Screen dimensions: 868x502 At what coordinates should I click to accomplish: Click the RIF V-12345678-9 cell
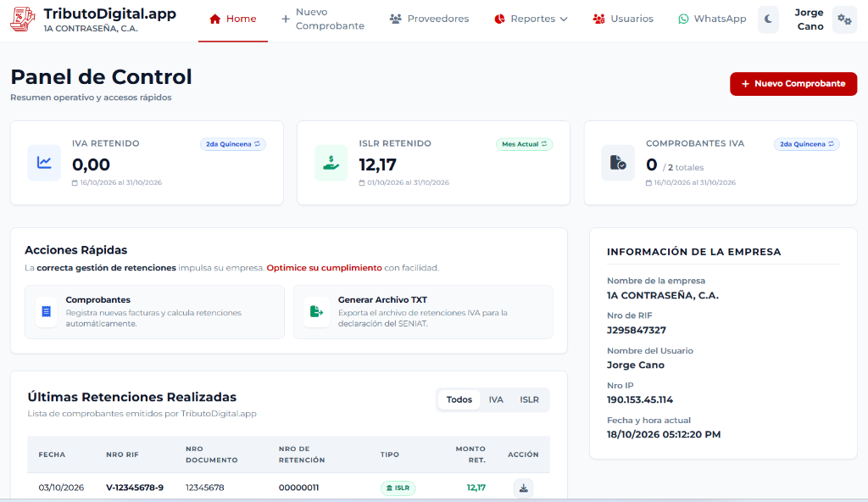point(135,488)
